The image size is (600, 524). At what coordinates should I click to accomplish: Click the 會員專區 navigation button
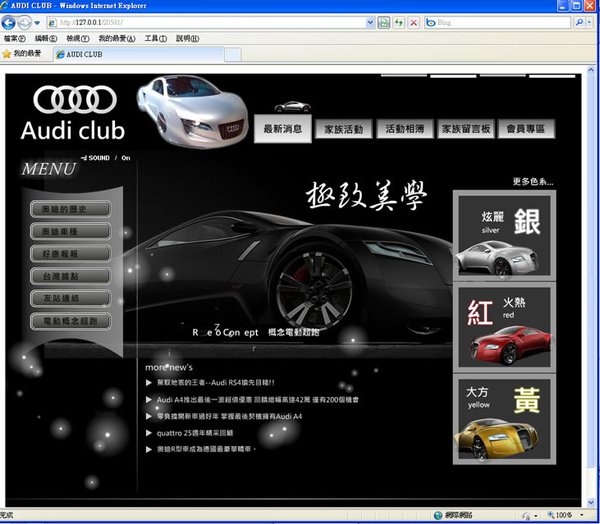point(526,129)
